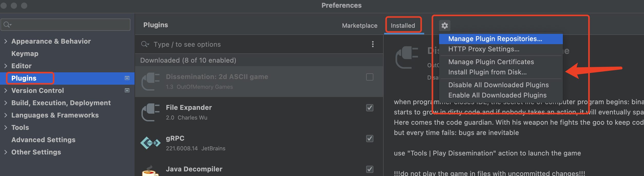The width and height of the screenshot is (644, 176).
Task: Open the plugin list three-dot options menu
Action: pos(373,44)
